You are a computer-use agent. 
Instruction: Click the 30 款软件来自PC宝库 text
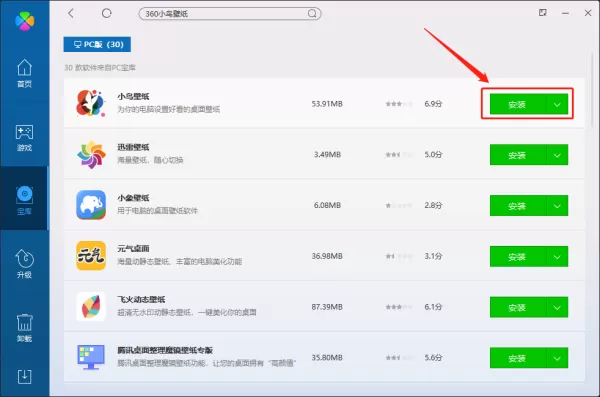click(100, 68)
